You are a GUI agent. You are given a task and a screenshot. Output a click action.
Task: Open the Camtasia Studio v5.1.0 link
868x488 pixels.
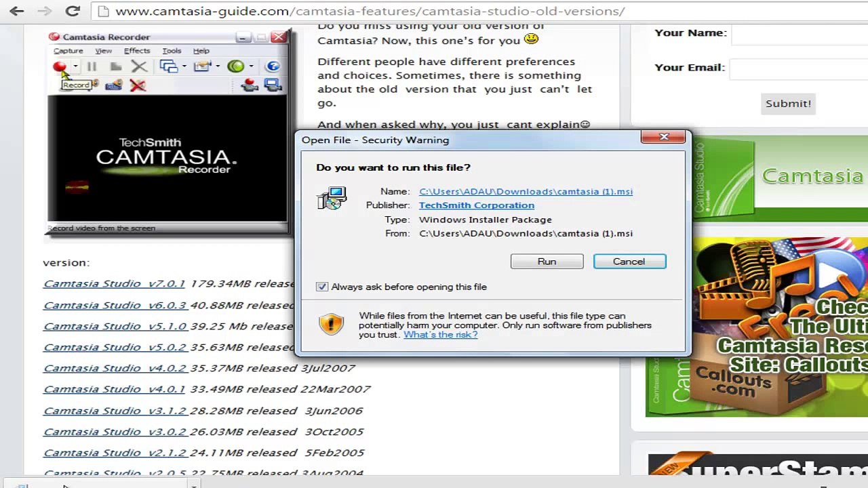point(115,327)
